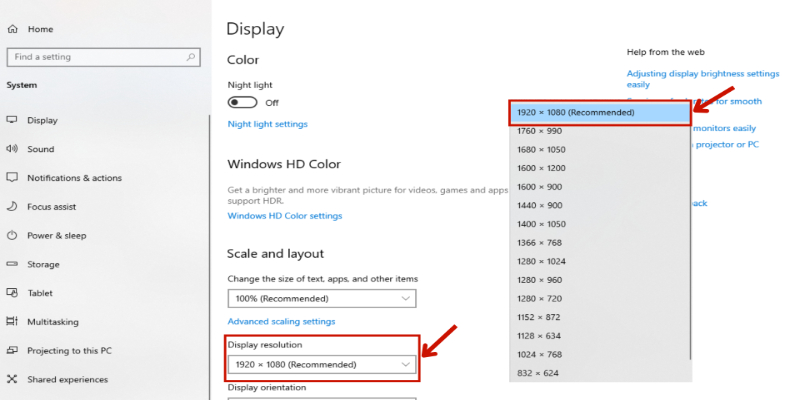This screenshot has height=400, width=800.
Task: Open the text size scaling dropdown
Action: coord(321,298)
